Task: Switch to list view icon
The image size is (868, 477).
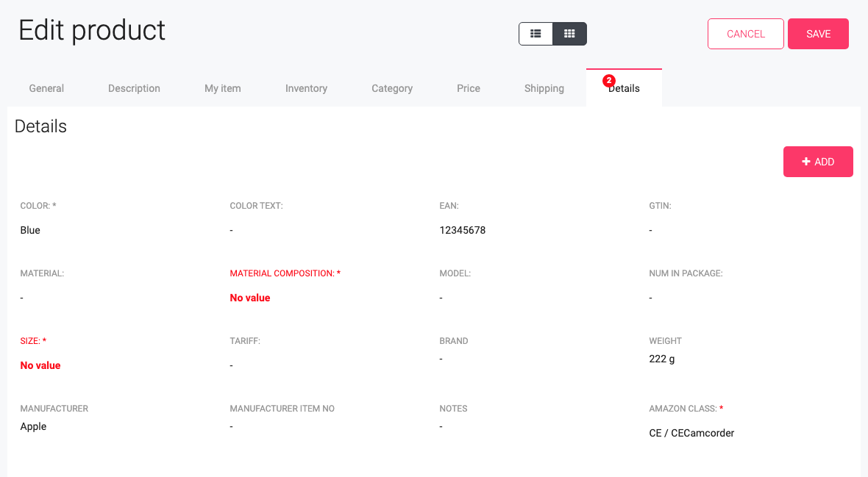Action: tap(536, 34)
